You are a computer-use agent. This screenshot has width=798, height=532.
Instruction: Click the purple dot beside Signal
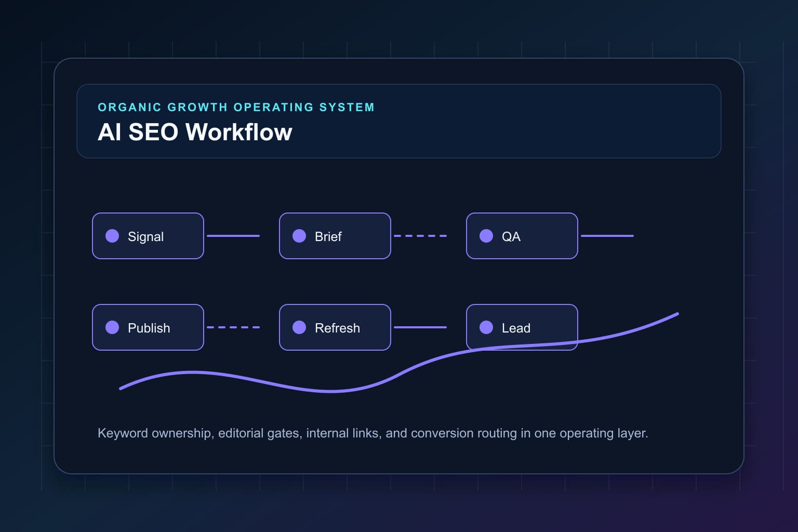pos(112,236)
